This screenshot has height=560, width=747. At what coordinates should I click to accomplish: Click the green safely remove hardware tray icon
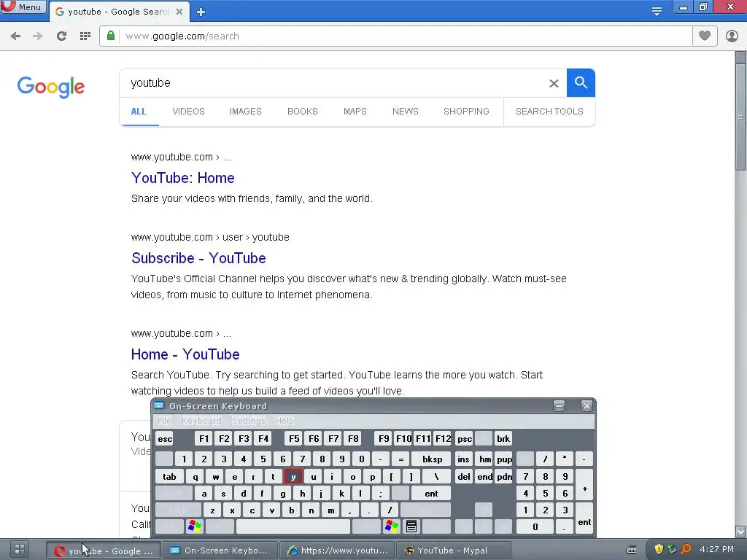point(672,549)
